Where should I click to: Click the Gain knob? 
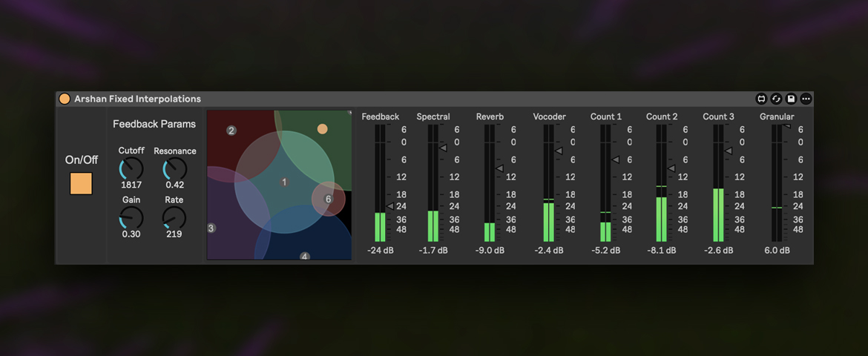pyautogui.click(x=131, y=218)
